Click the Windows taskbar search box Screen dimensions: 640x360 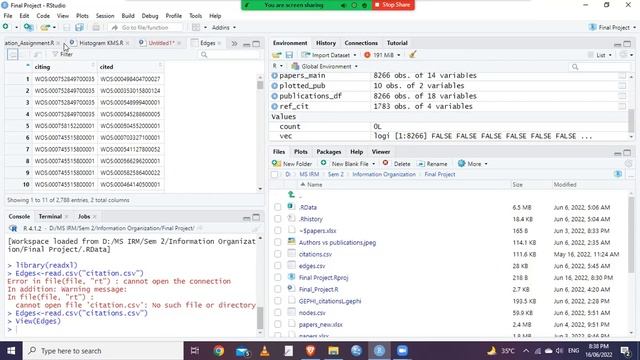(x=104, y=351)
